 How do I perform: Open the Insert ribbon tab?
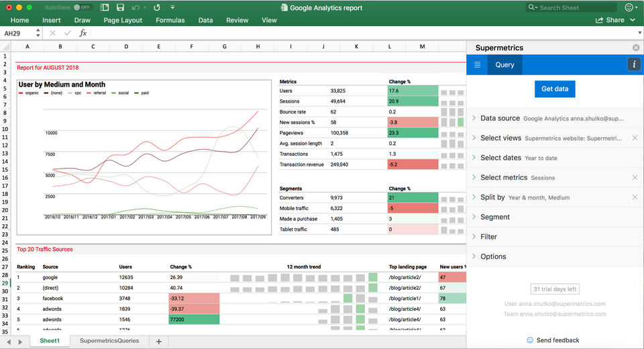click(x=52, y=20)
